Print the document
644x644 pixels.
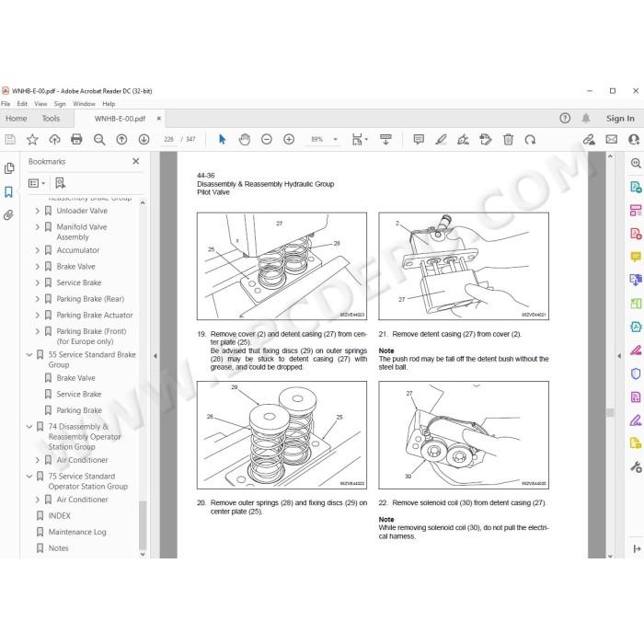[76, 140]
